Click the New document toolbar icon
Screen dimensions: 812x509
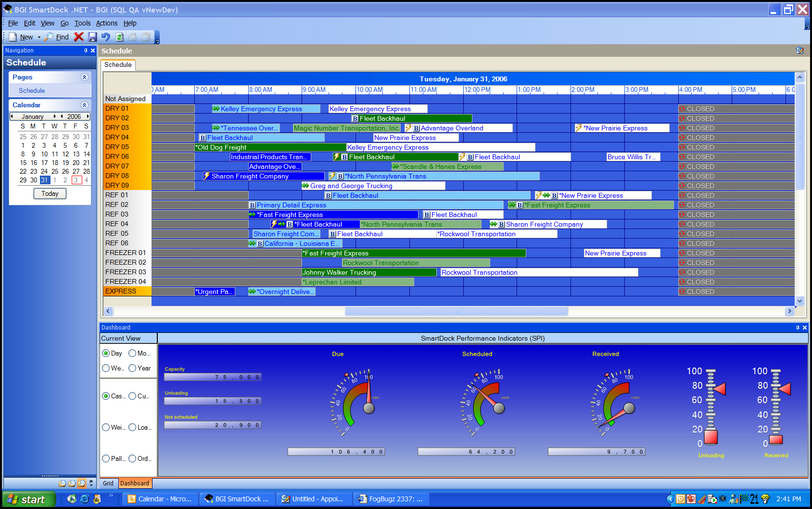[13, 37]
